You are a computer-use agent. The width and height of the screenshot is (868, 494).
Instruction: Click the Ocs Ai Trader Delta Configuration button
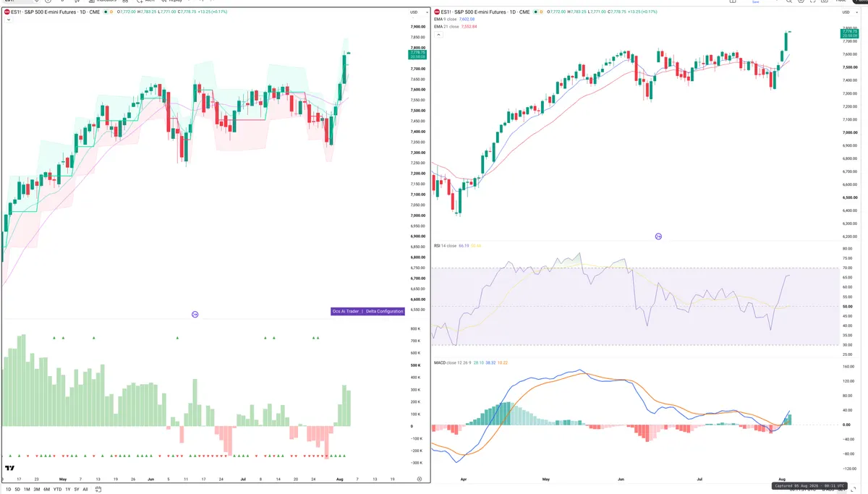point(367,311)
